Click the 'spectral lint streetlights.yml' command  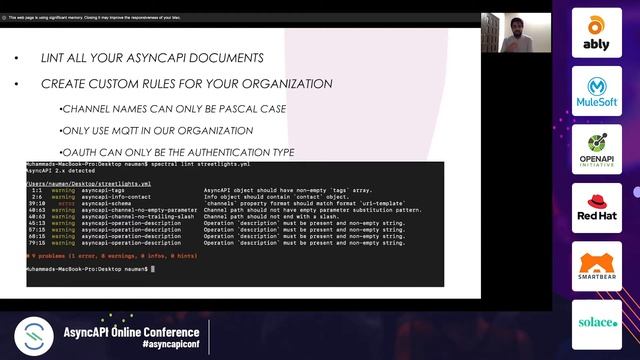(200, 164)
